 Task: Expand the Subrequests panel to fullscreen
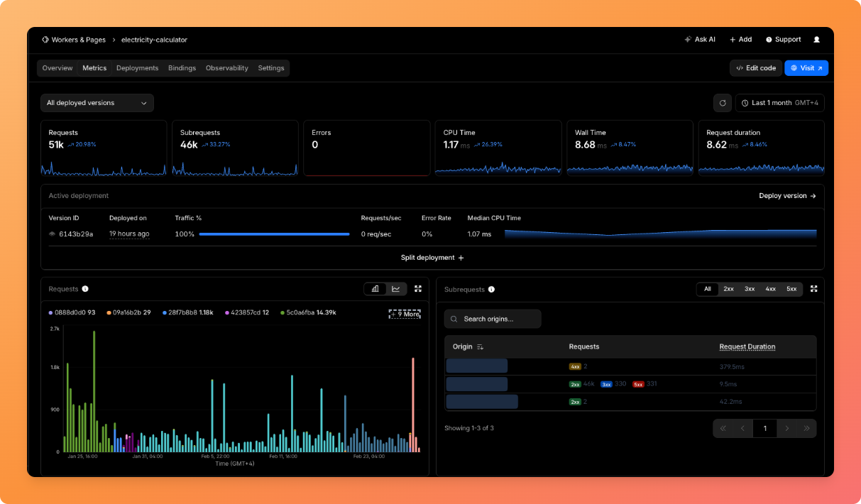click(813, 289)
